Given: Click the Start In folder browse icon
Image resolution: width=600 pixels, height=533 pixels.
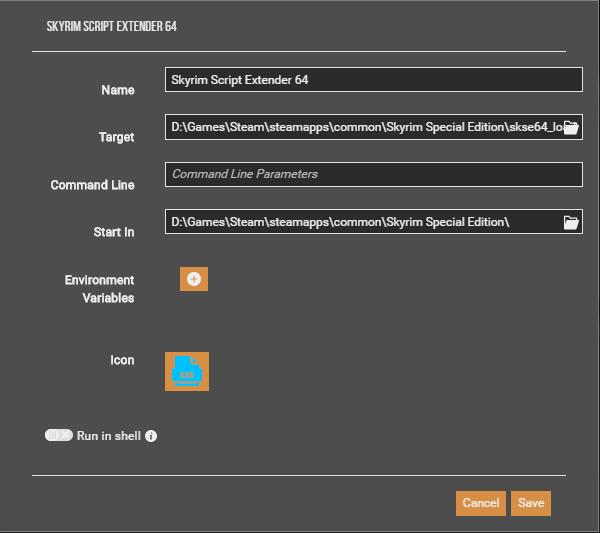Looking at the screenshot, I should (571, 222).
